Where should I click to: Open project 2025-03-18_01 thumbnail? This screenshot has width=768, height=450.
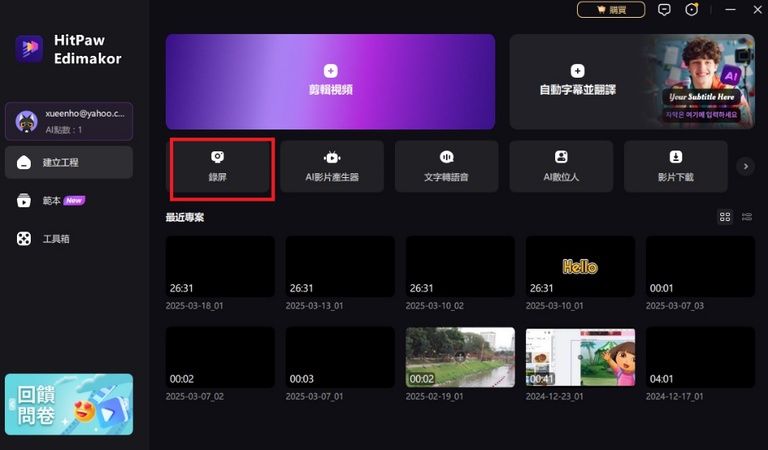220,266
